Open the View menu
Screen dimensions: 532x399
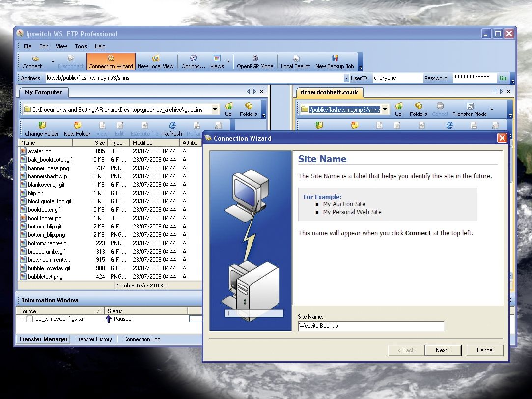point(61,46)
